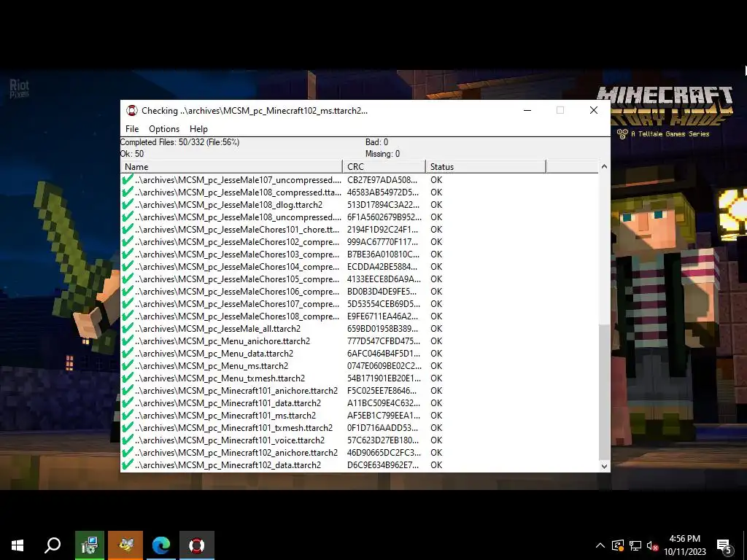
Task: Open the bee app in the taskbar
Action: (125, 545)
